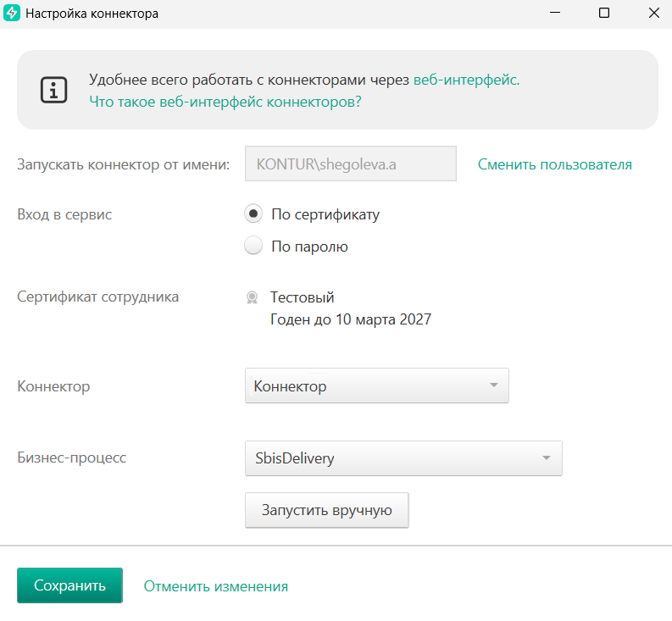The image size is (672, 621).
Task: Click the info icon in the banner
Action: (x=54, y=90)
